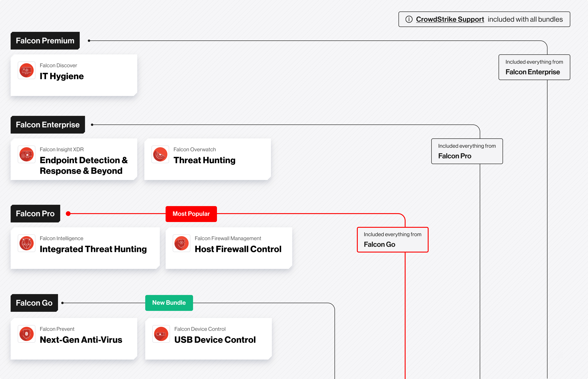Image resolution: width=588 pixels, height=379 pixels.
Task: Click the Falcon Insight XDR product name
Action: coord(62,149)
